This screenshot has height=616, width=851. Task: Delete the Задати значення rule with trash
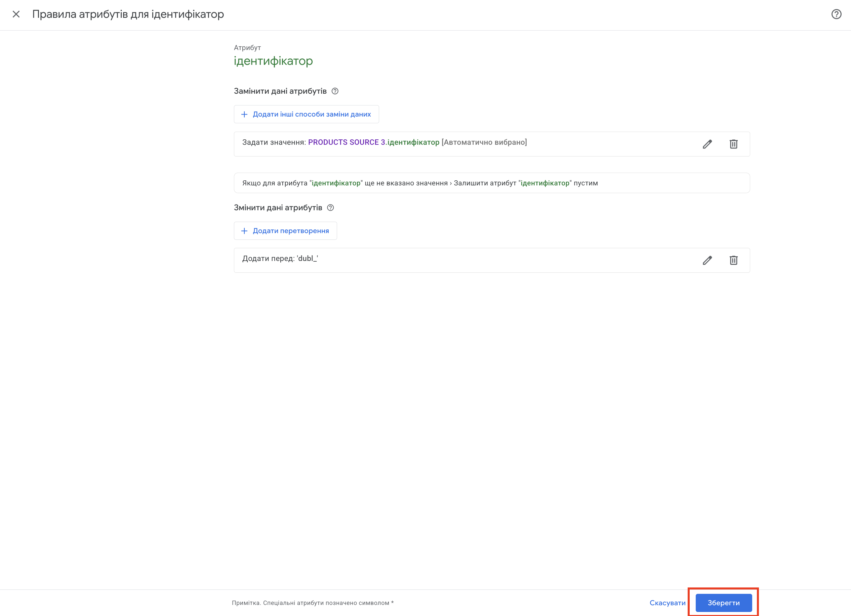coord(734,144)
